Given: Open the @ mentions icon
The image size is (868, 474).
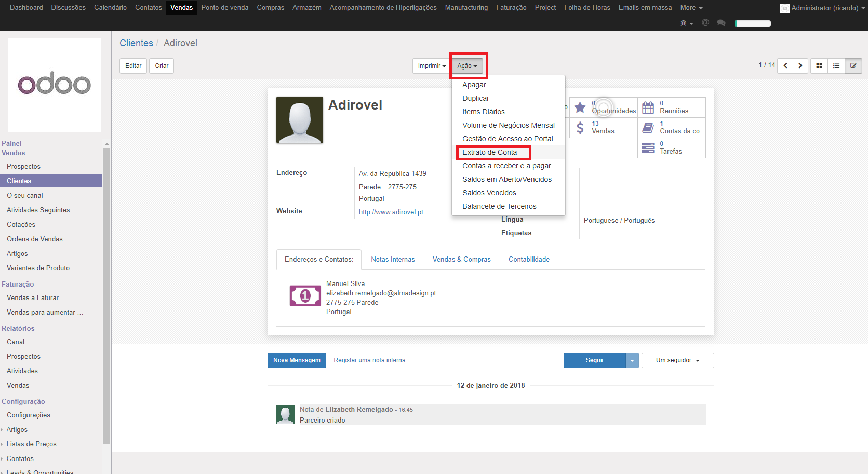Looking at the screenshot, I should (x=705, y=23).
